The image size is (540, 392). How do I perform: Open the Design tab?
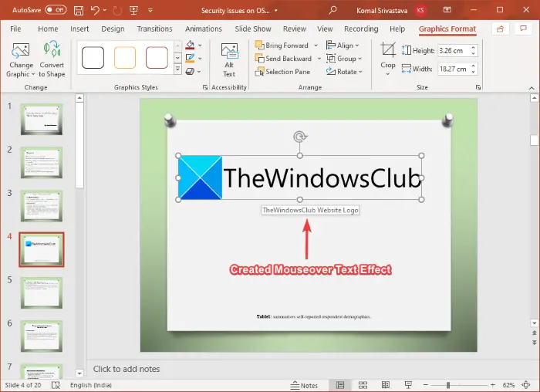pyautogui.click(x=113, y=29)
